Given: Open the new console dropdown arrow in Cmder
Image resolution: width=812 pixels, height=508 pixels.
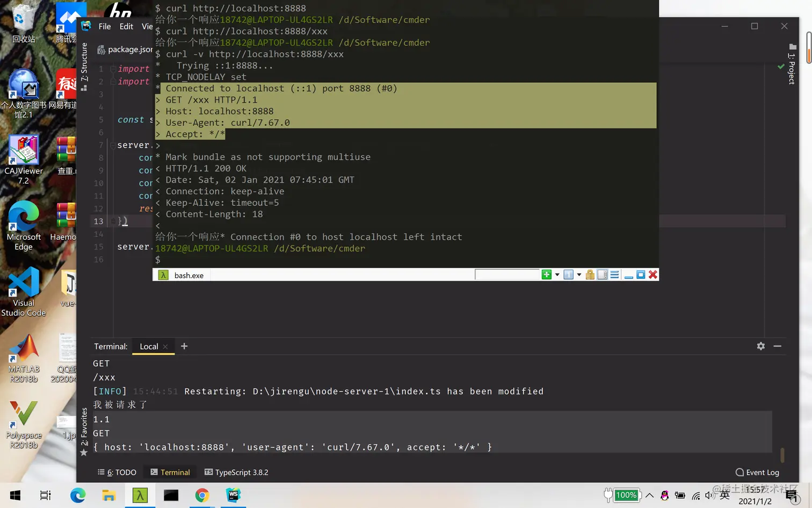Looking at the screenshot, I should click(x=557, y=275).
